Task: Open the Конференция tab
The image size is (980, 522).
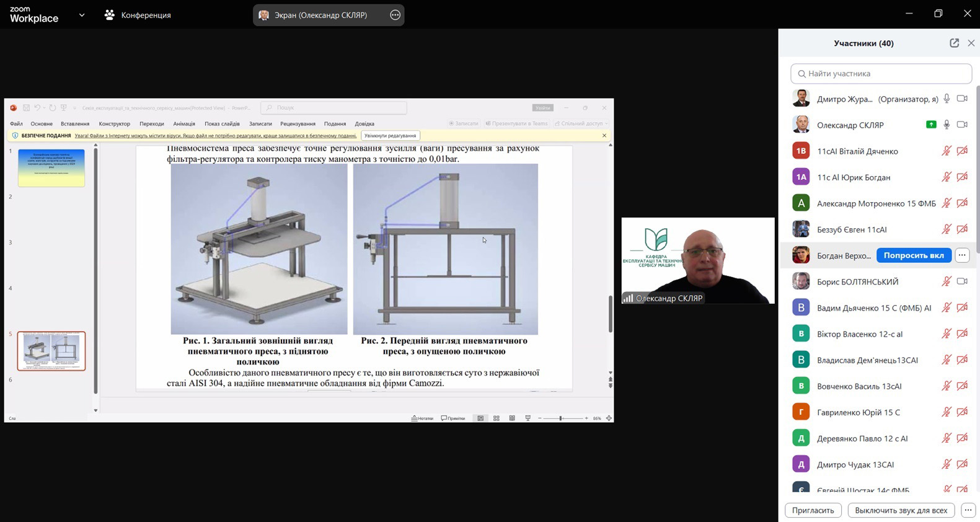Action: [x=138, y=15]
